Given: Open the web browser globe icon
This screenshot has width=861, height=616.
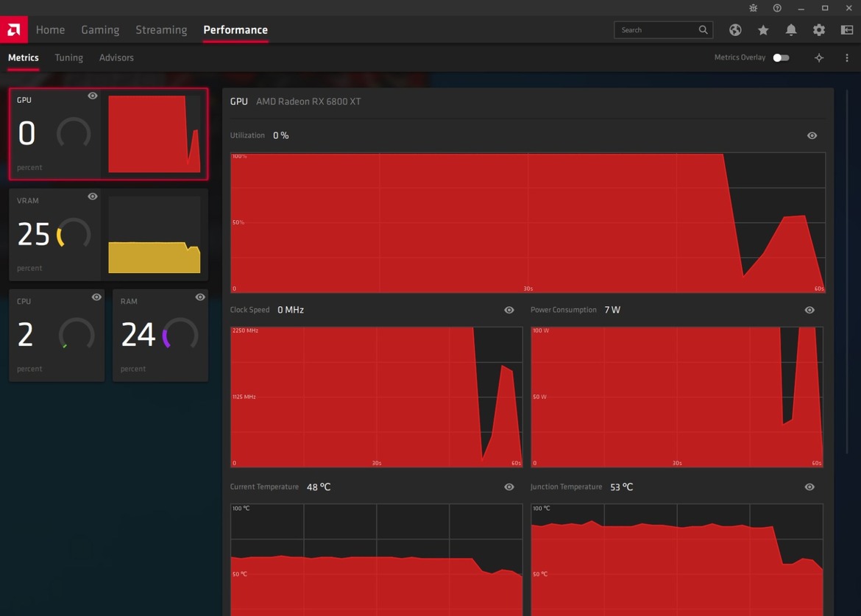Looking at the screenshot, I should pyautogui.click(x=735, y=30).
